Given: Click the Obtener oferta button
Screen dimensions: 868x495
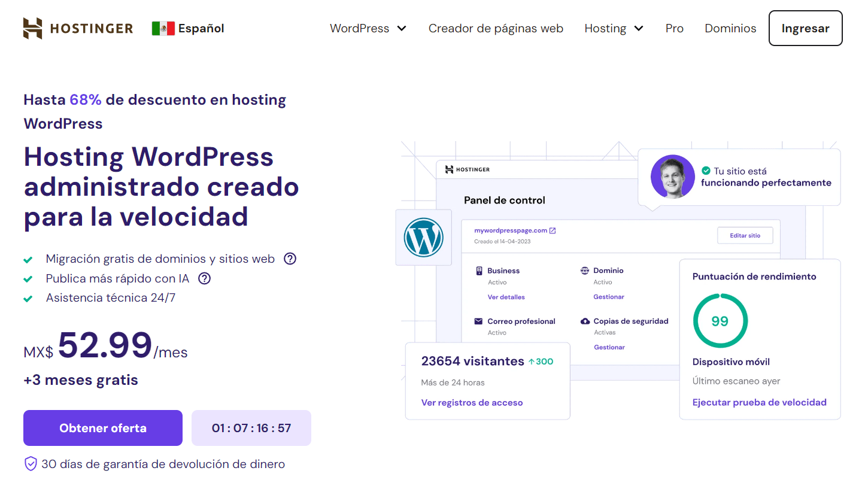Looking at the screenshot, I should 103,428.
